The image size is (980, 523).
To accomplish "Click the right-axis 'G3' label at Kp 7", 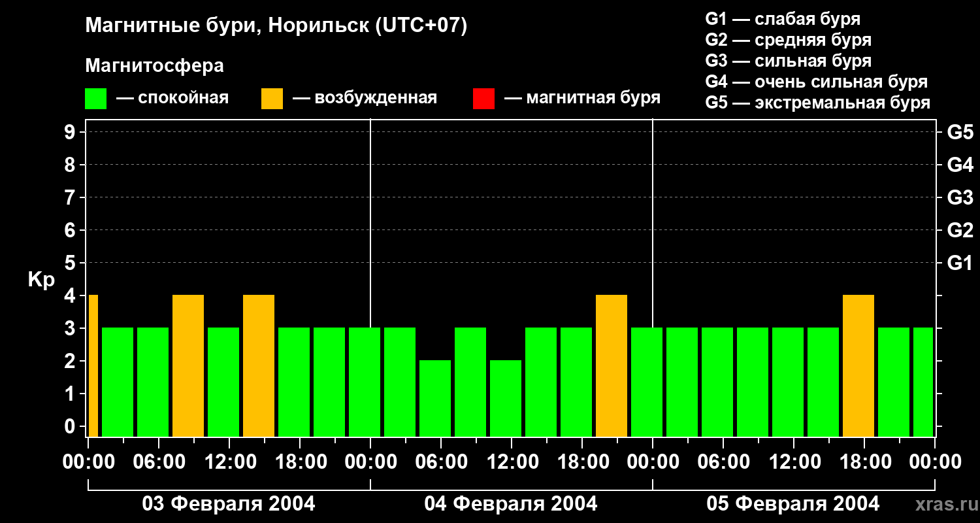I will pyautogui.click(x=960, y=197).
